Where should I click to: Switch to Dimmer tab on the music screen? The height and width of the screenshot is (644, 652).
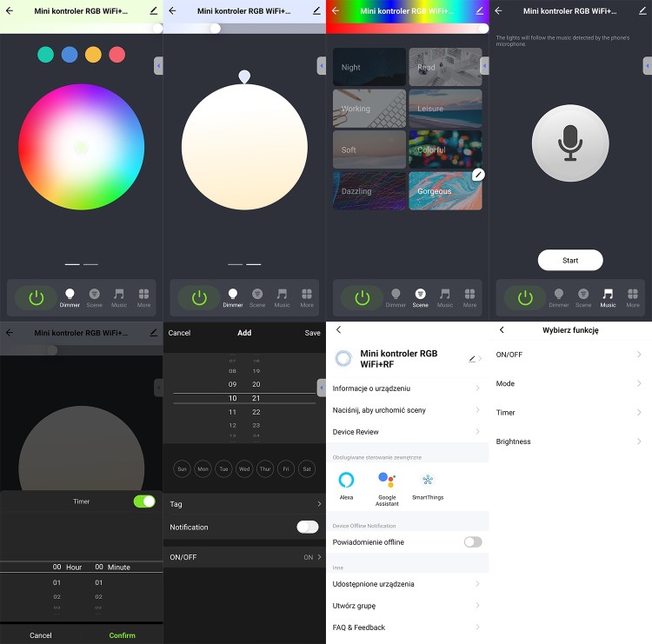(x=558, y=298)
